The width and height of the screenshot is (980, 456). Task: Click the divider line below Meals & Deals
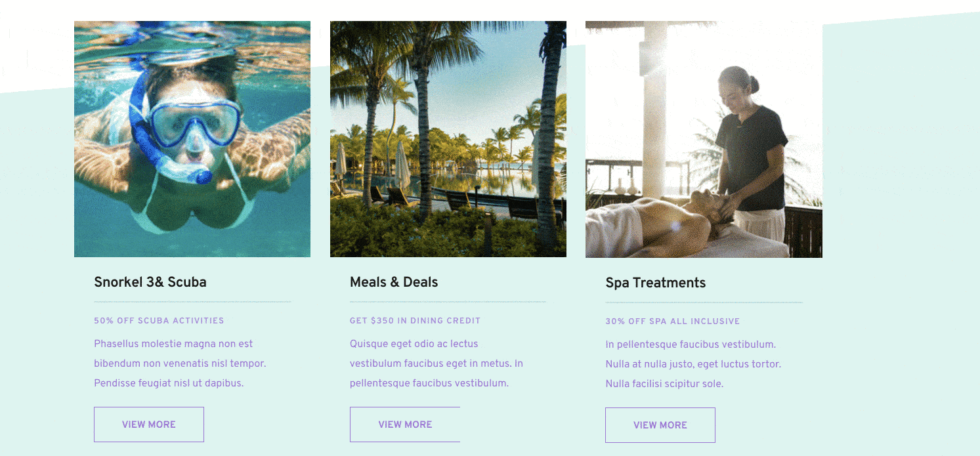coord(448,302)
